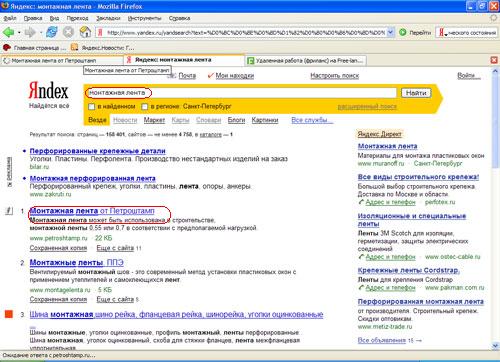The image size is (500, 362).
Task: Close current tab with red X icon
Action: tap(494, 60)
